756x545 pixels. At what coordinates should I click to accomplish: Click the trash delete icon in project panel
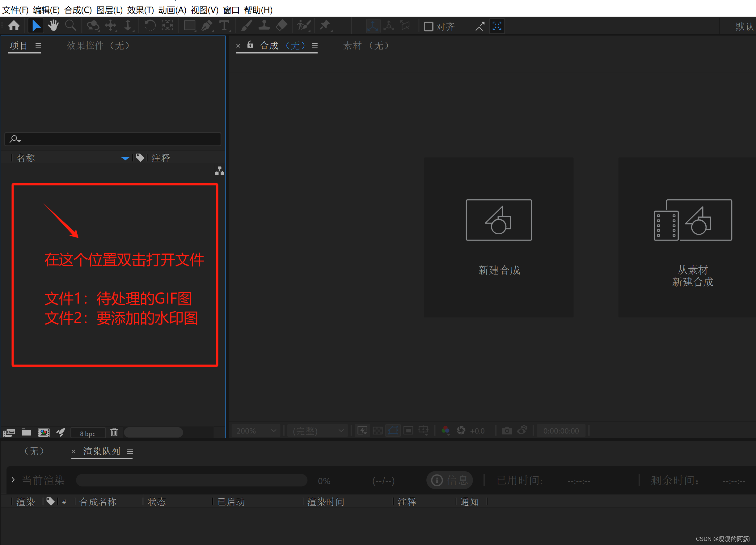(114, 432)
